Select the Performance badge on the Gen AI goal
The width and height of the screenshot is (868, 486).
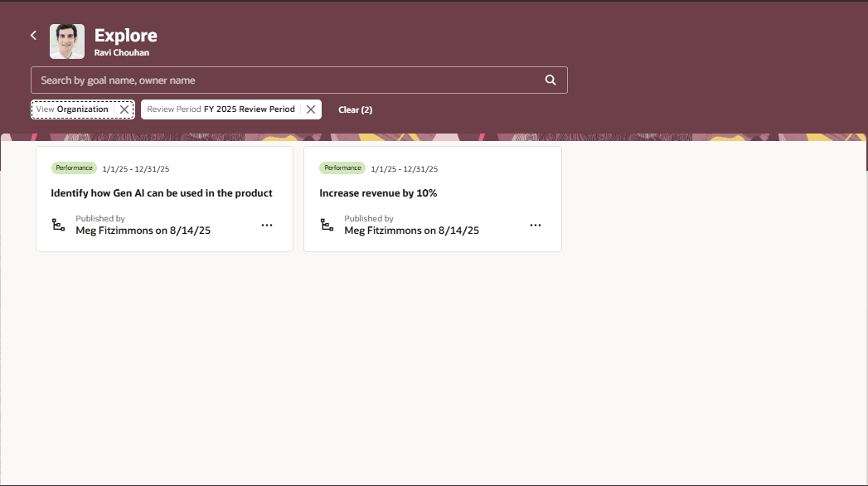coord(74,168)
